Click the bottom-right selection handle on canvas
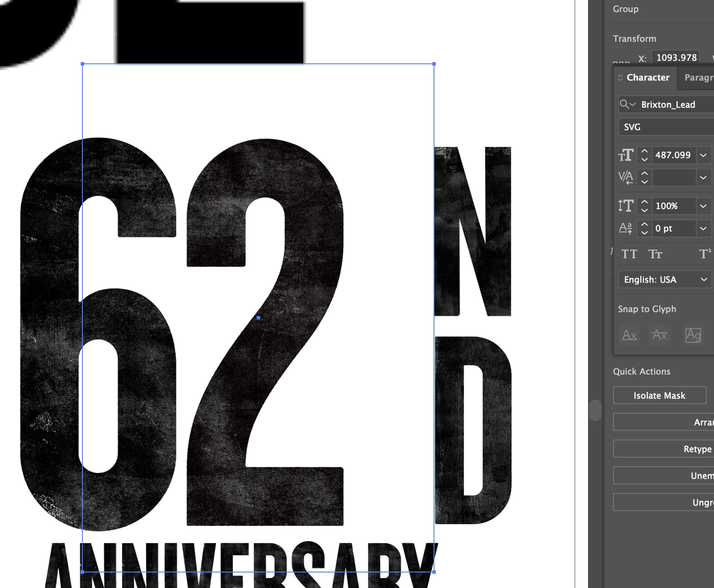714x588 pixels. pyautogui.click(x=434, y=572)
